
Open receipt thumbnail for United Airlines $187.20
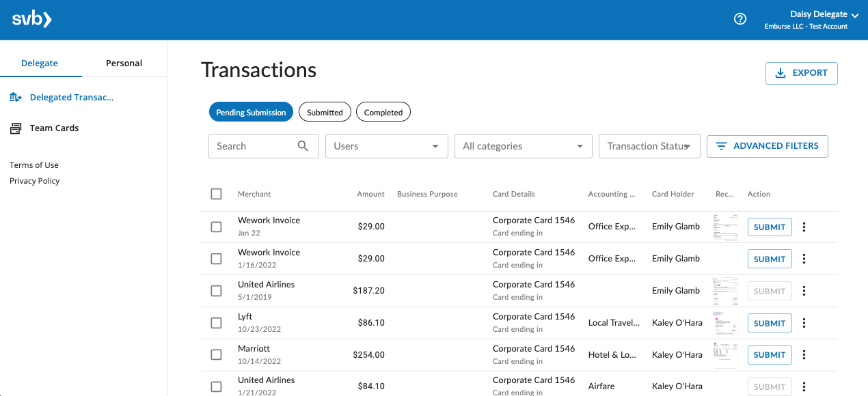point(724,291)
